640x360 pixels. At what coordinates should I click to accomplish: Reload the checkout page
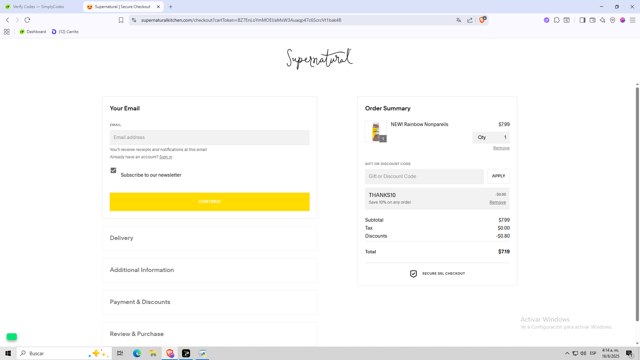click(27, 20)
